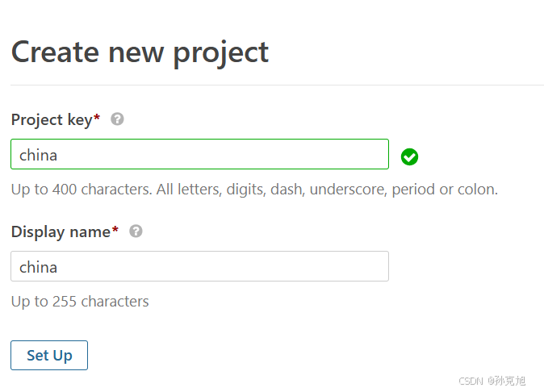The image size is (544, 392).
Task: Focus the Project key input field
Action: click(200, 154)
